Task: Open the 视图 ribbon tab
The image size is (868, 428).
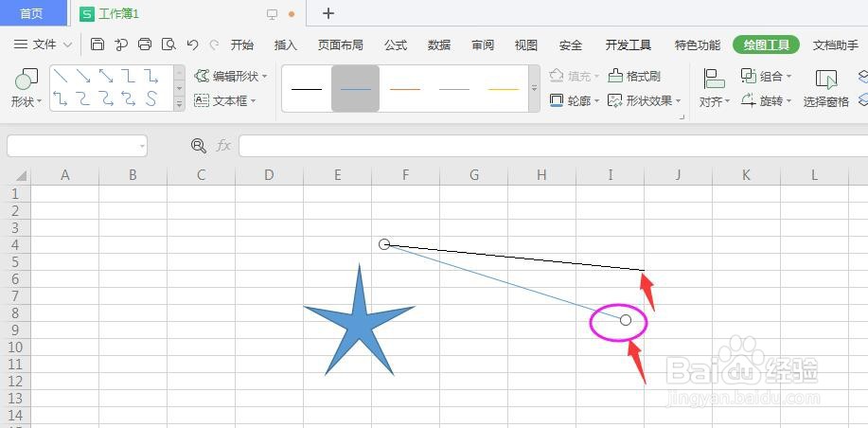Action: [x=526, y=45]
